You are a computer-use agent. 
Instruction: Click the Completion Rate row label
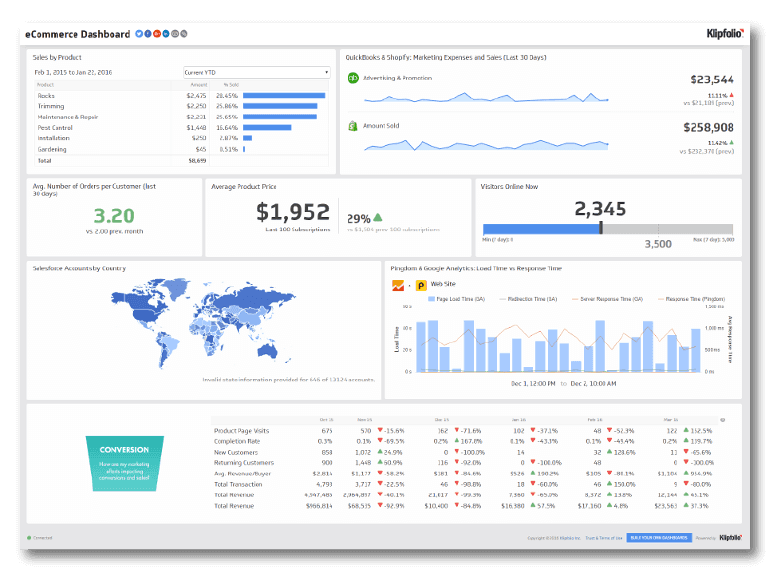tap(237, 441)
